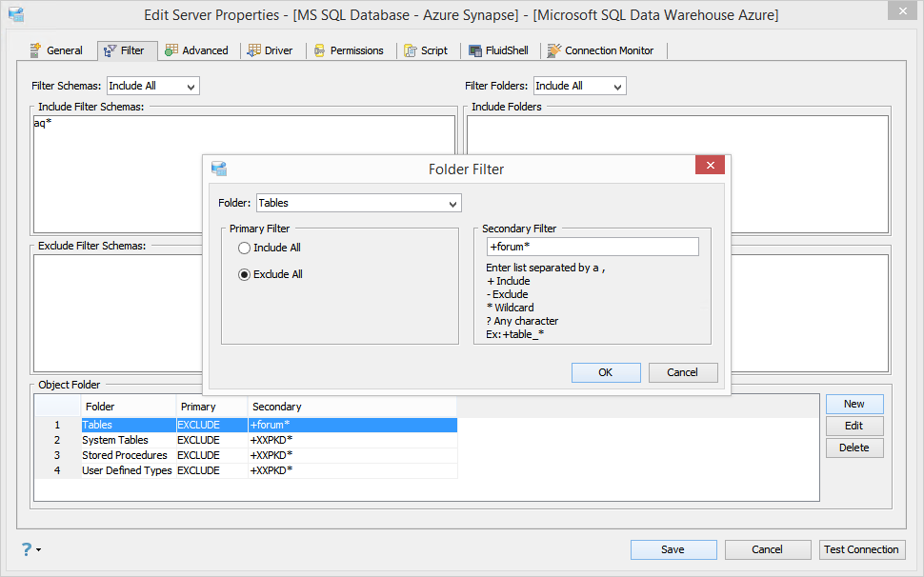The width and height of the screenshot is (924, 577).
Task: Click the Delete button beside Object Folder
Action: tap(854, 448)
